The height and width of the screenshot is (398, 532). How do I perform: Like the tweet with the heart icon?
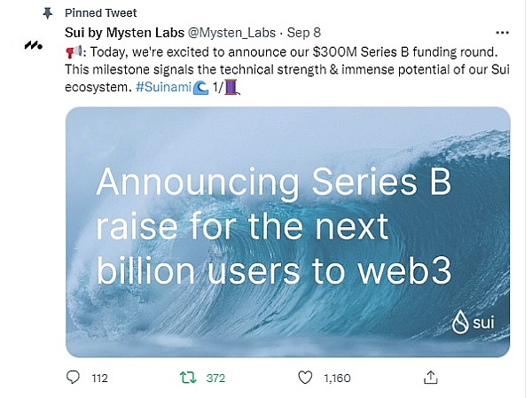pyautogui.click(x=306, y=378)
